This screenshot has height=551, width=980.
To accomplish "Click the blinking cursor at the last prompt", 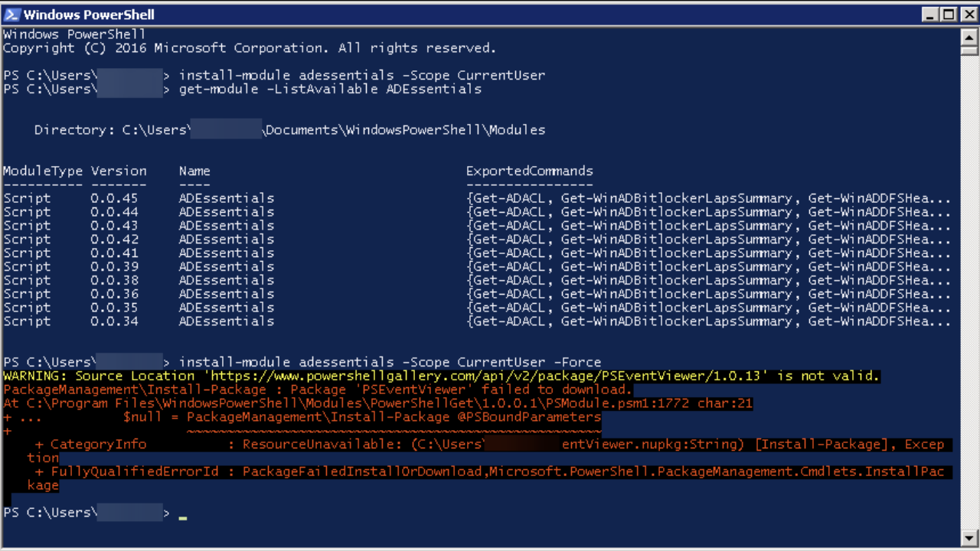I will click(x=183, y=517).
